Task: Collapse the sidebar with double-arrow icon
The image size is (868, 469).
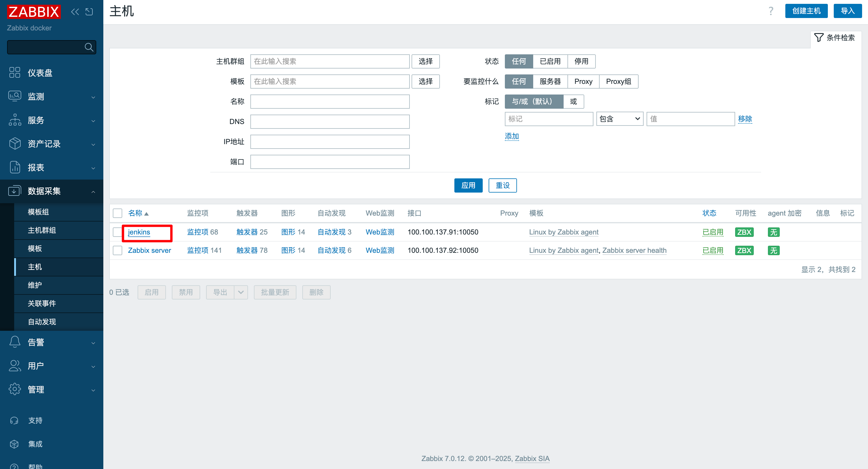Action: (x=75, y=12)
